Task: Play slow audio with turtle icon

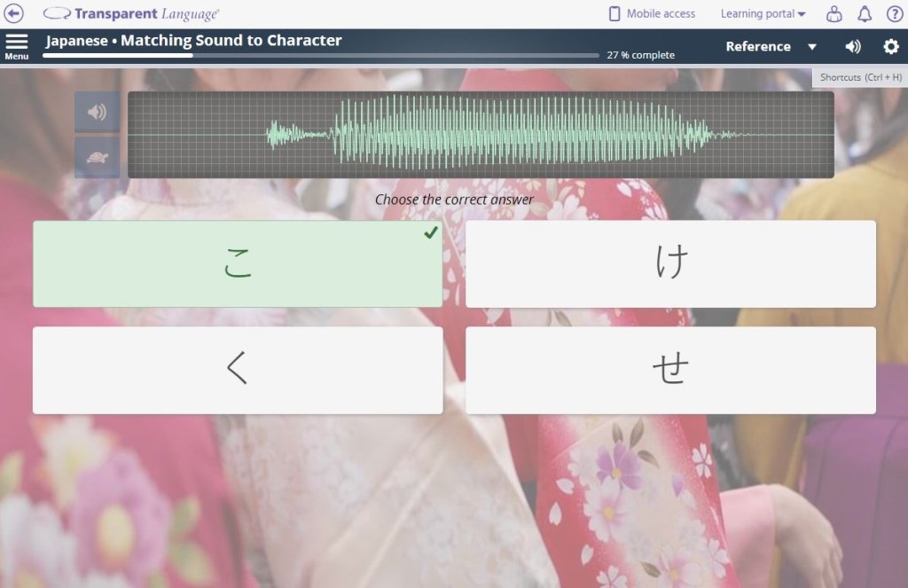Action: pyautogui.click(x=97, y=158)
